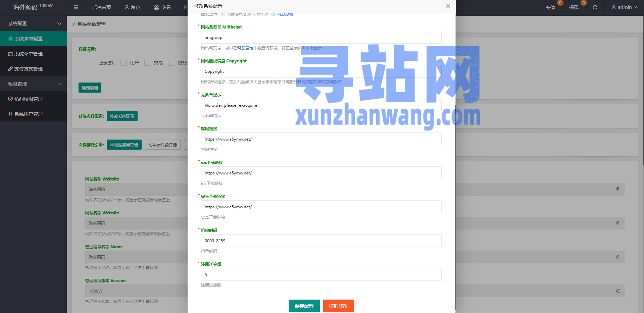Screen dimensions: 644x313
Task: Check the 用户 data cleanup checkbox
Action: pyautogui.click(x=123, y=63)
